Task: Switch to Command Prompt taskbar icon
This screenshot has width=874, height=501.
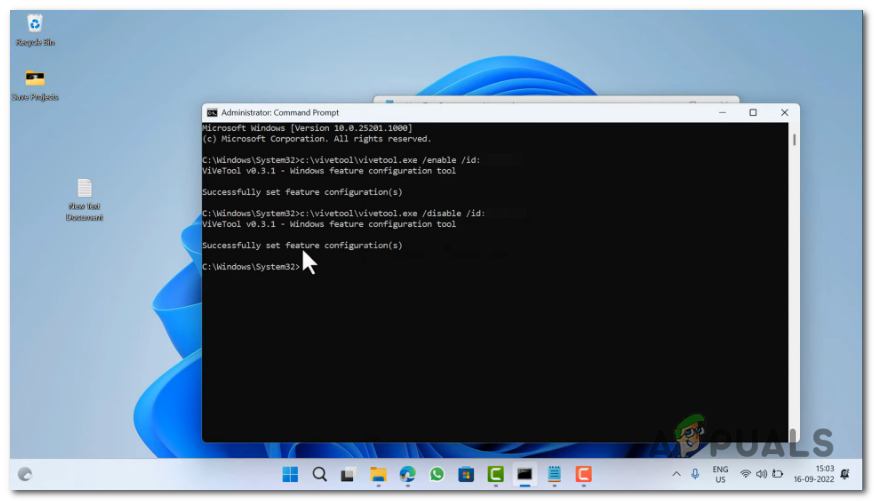Action: click(525, 474)
